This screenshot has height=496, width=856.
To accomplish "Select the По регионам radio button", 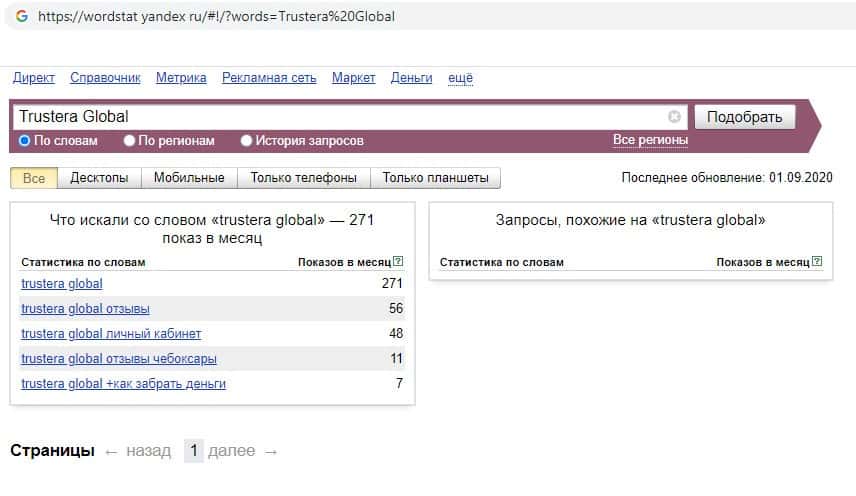I will click(x=129, y=140).
